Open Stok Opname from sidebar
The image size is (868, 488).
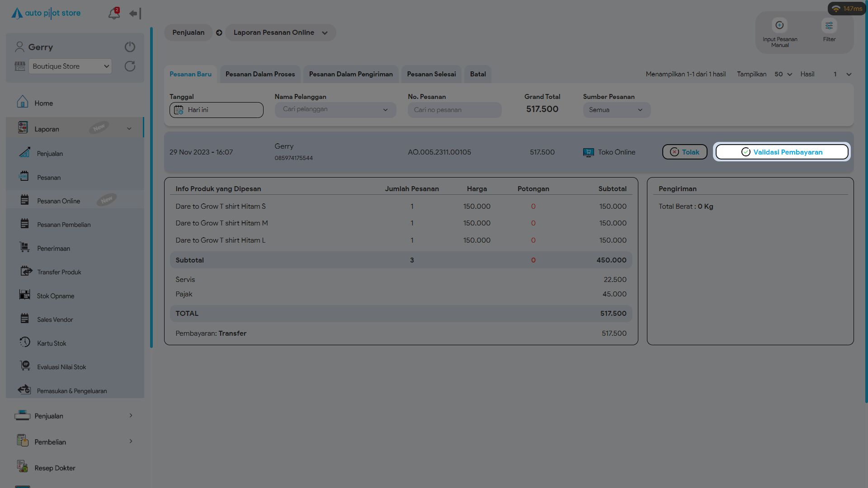click(55, 296)
